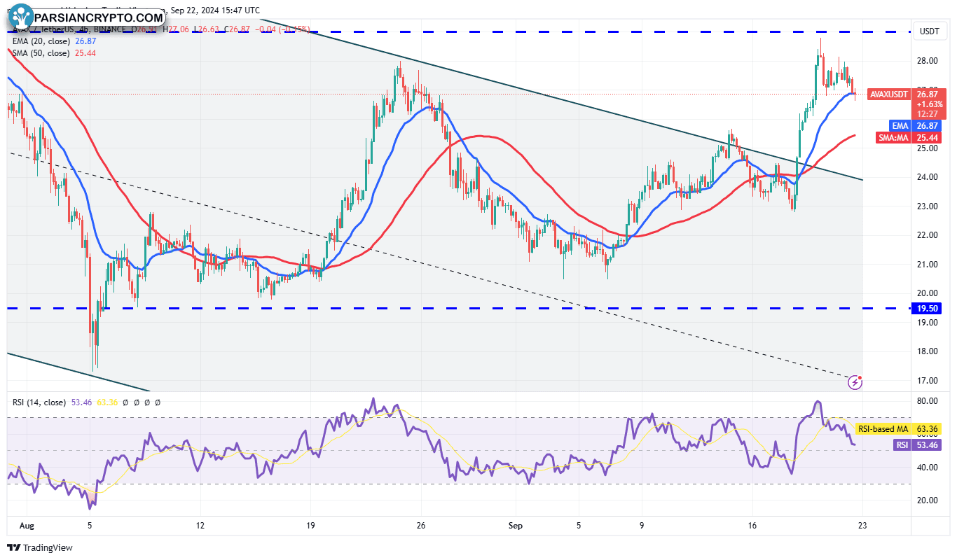The image size is (957, 560).
Task: Open the ParsianCrypto.com logo badge
Action: pos(86,16)
